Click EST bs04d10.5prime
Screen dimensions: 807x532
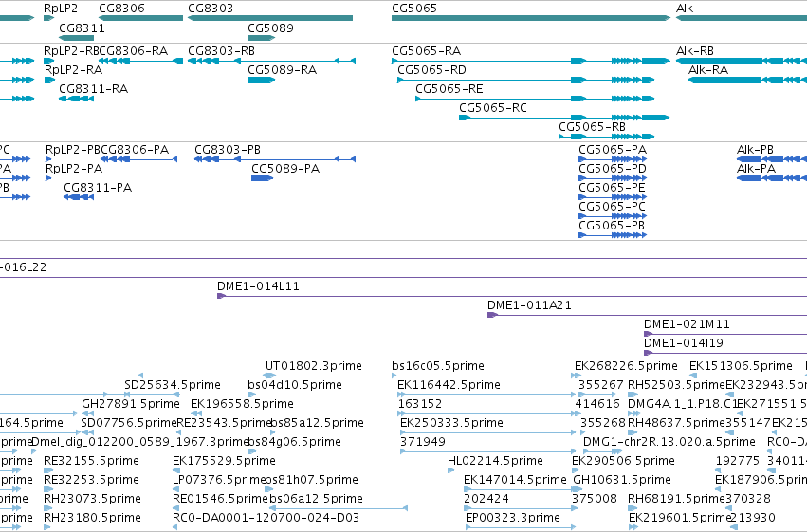295,385
